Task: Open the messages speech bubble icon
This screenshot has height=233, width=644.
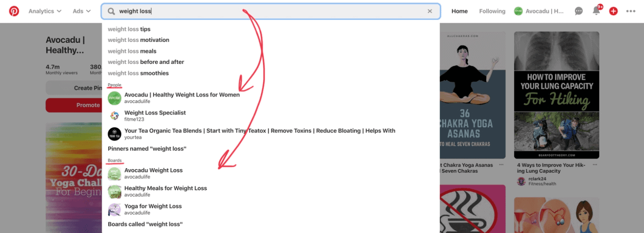Action: click(x=579, y=11)
